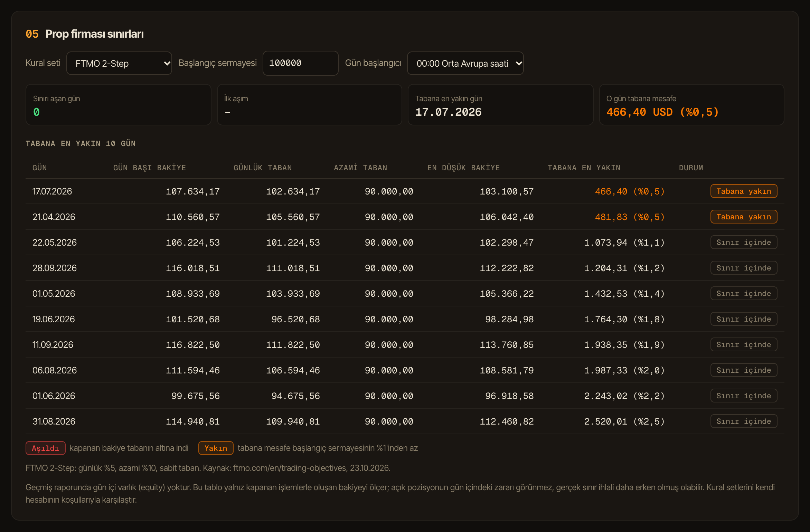This screenshot has height=532, width=810.
Task: Click the red 'Aşıldı' legend badge
Action: tap(46, 448)
